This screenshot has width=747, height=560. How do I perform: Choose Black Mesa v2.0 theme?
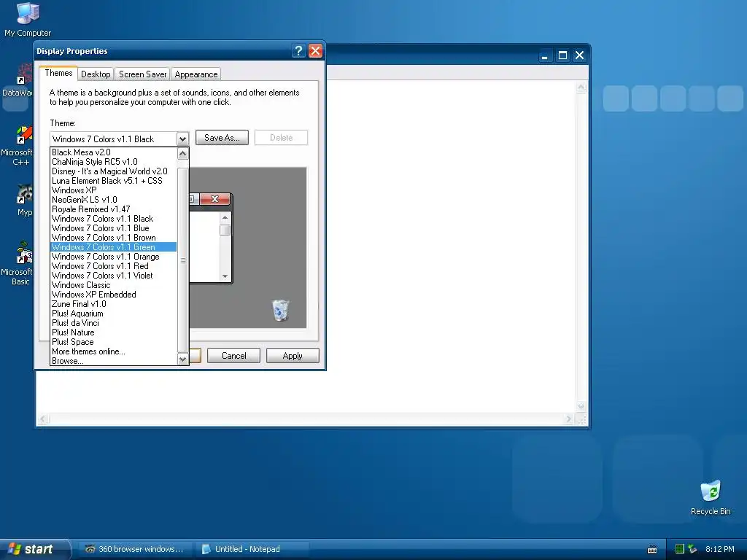coord(113,152)
